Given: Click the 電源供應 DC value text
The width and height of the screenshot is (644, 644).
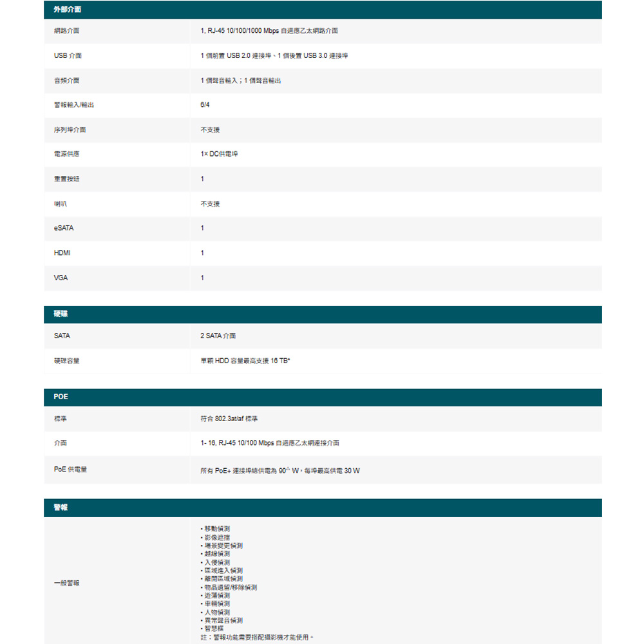Looking at the screenshot, I should point(219,154).
